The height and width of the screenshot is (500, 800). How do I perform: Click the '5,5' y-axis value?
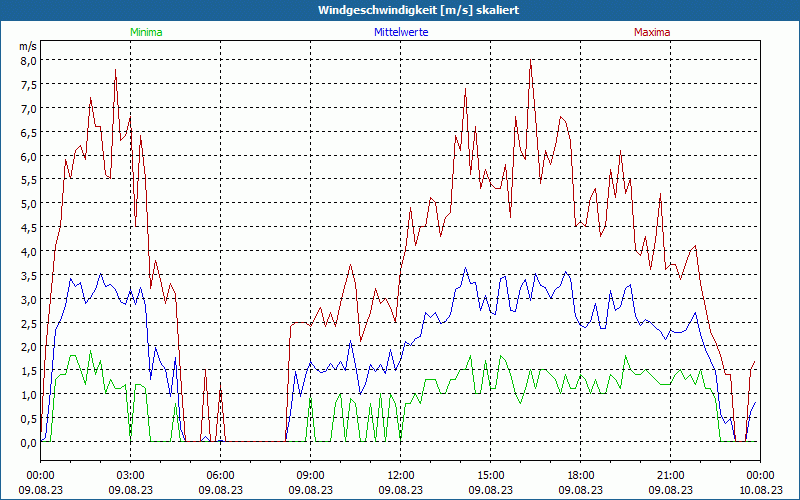[x=29, y=180]
